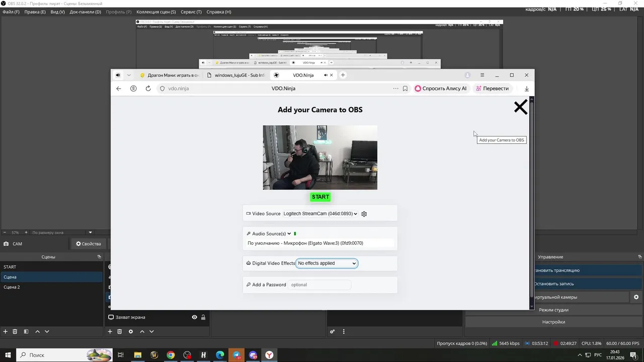Viewport: 644px width, 362px height.
Task: Open Режим студии studio mode
Action: (x=553, y=310)
